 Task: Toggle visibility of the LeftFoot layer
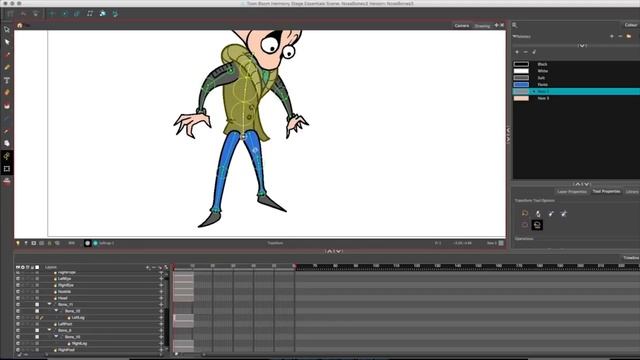(18, 324)
